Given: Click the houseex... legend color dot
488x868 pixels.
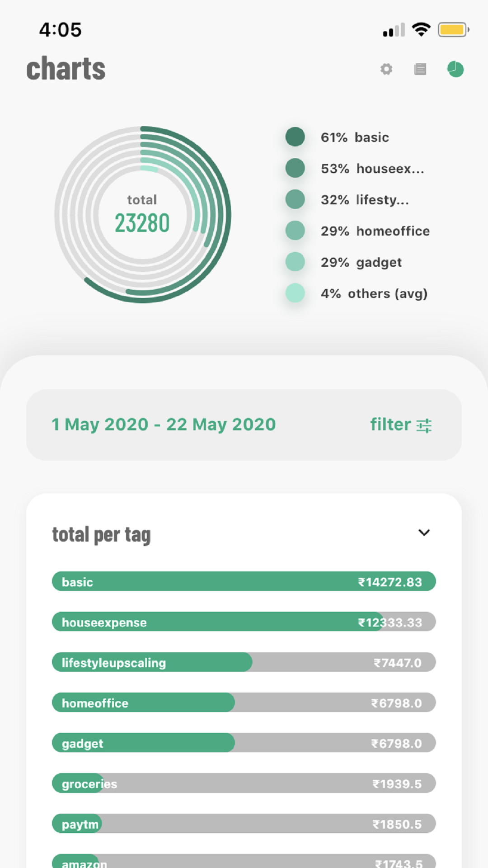Looking at the screenshot, I should pos(295,168).
